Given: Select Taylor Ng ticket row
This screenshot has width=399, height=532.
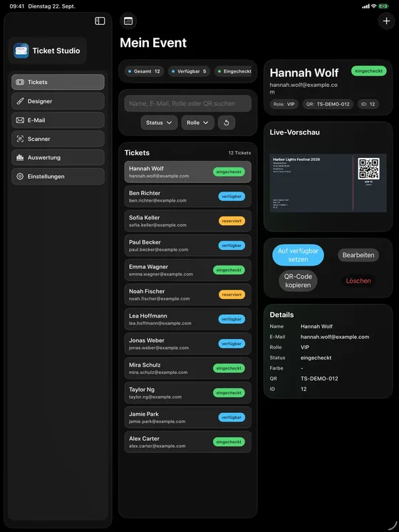Looking at the screenshot, I should tap(188, 393).
